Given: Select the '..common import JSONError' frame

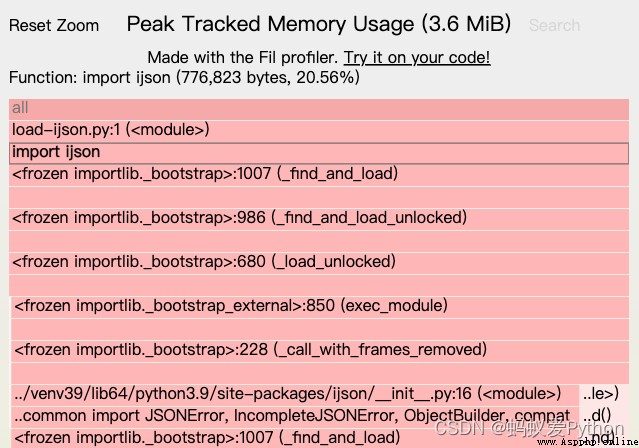Looking at the screenshot, I should pos(295,417).
